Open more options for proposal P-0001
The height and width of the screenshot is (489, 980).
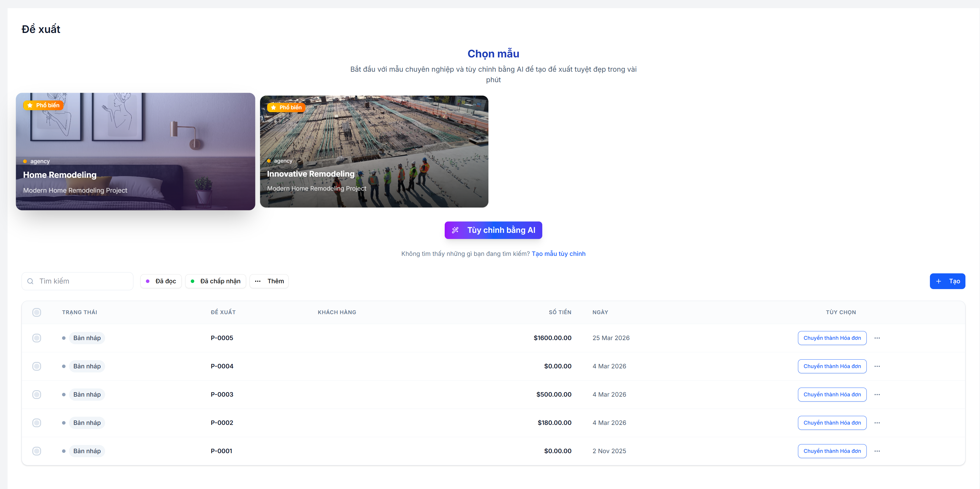coord(877,451)
